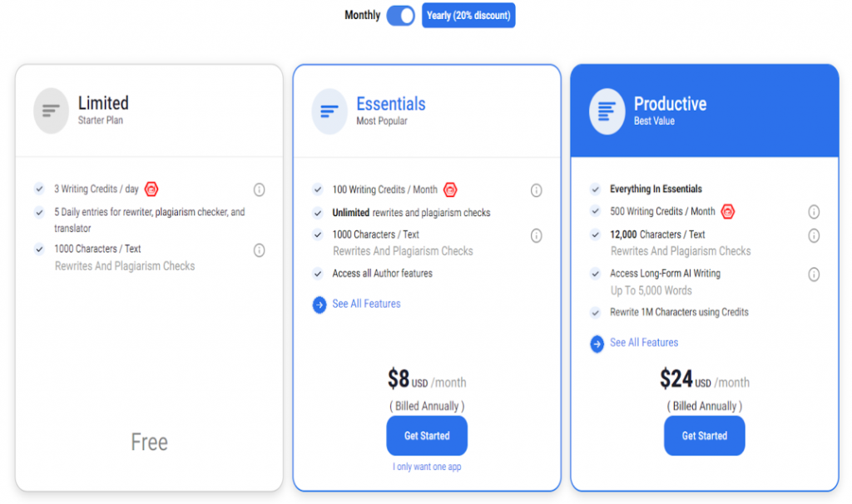Click the Essentials plan icon
The height and width of the screenshot is (504, 852).
coord(329,111)
